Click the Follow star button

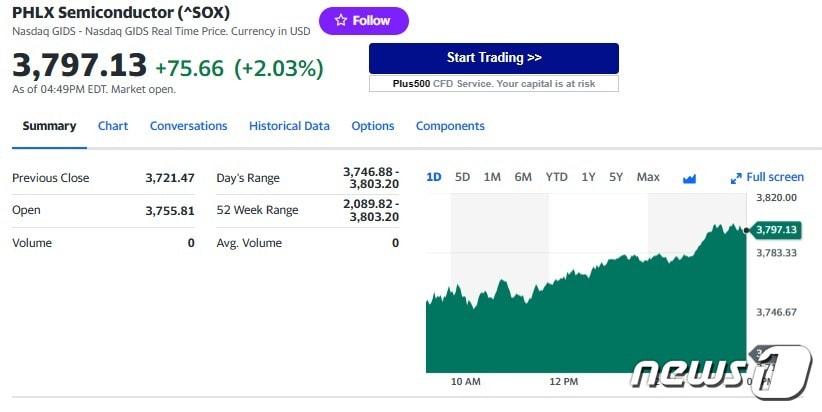point(363,21)
